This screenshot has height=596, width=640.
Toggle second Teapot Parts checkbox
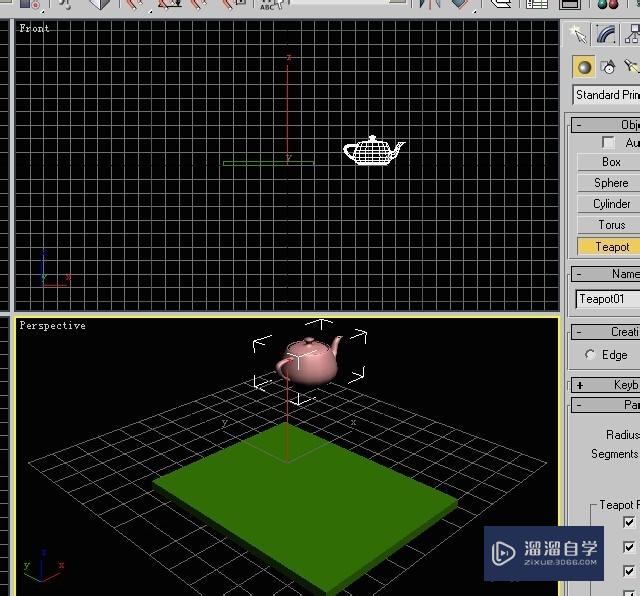click(x=629, y=547)
